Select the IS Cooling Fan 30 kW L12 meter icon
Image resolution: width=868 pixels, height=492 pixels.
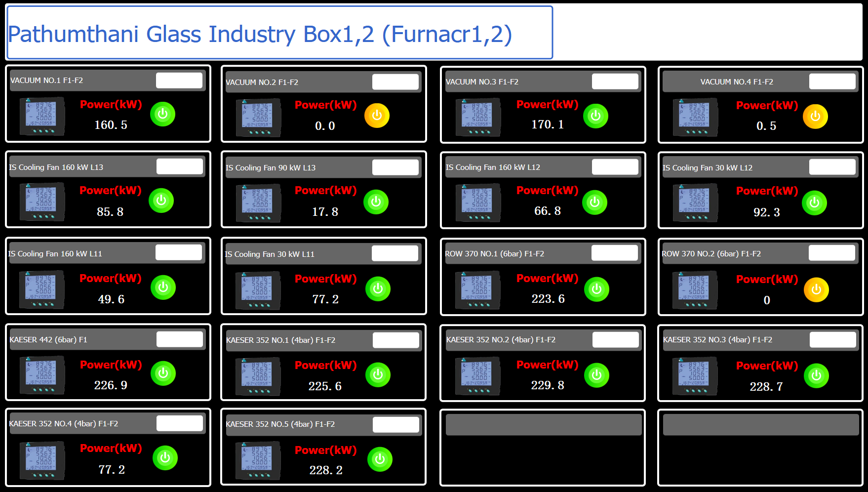pos(695,203)
